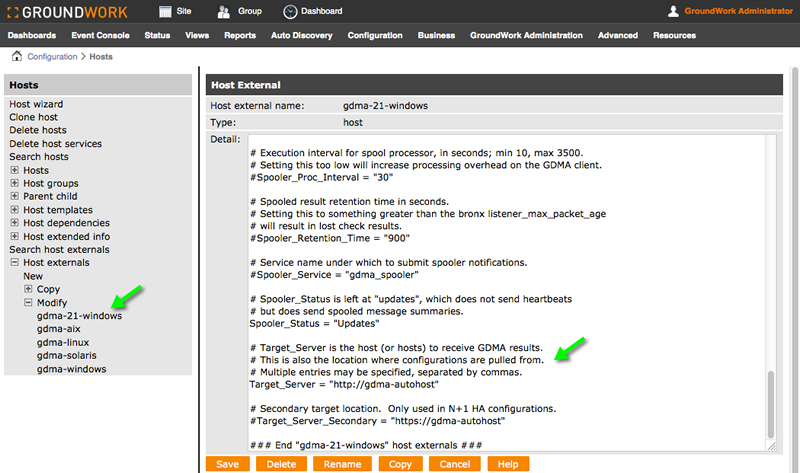
Task: Click the host external name value gdma-21-windows
Action: (x=385, y=106)
